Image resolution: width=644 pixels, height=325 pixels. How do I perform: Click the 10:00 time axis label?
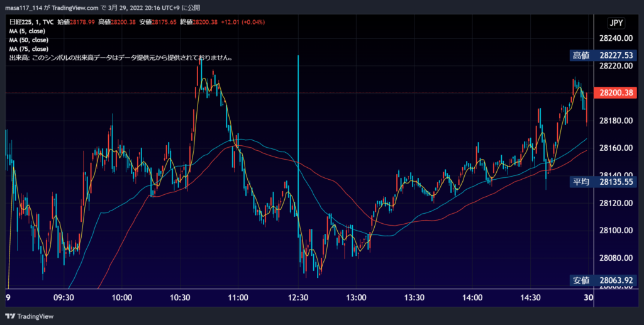point(122,297)
